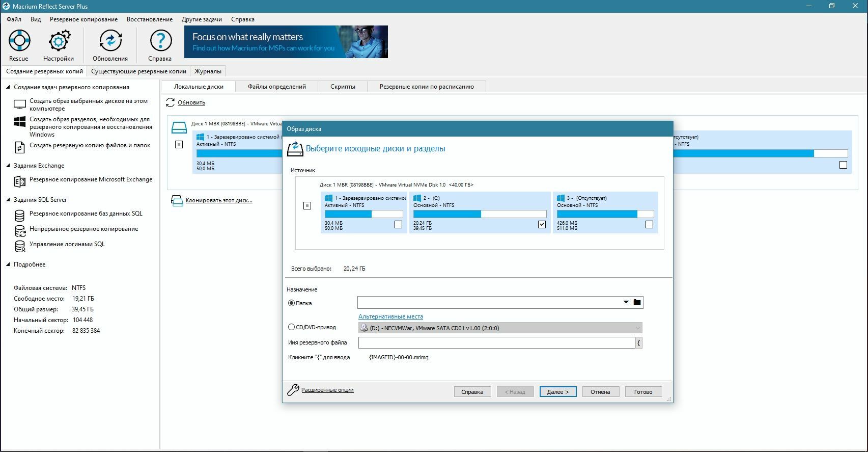This screenshot has height=452, width=868.
Task: Click the Обновить link
Action: 191,102
